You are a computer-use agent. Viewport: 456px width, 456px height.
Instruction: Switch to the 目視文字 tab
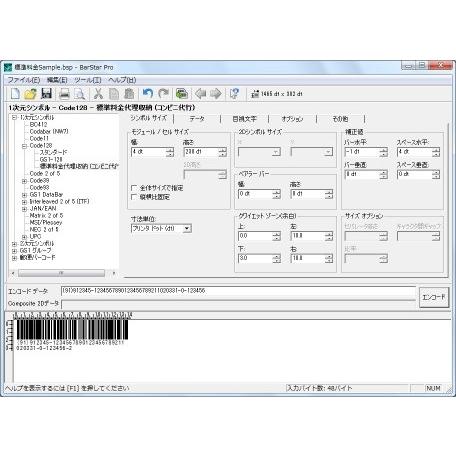pyautogui.click(x=244, y=119)
